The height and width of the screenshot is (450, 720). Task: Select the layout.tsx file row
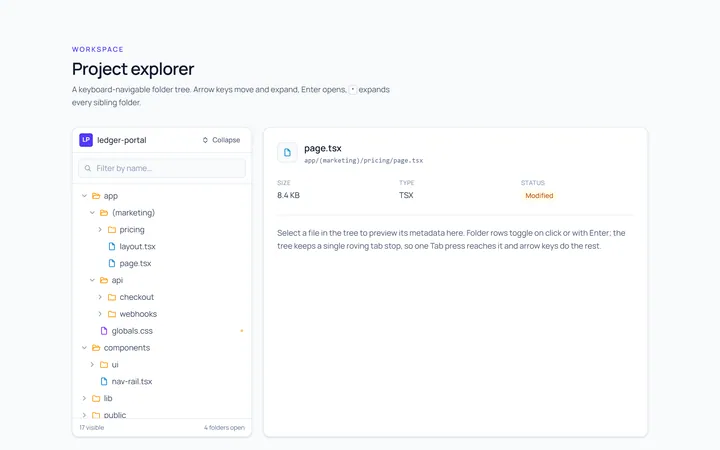[162, 247]
